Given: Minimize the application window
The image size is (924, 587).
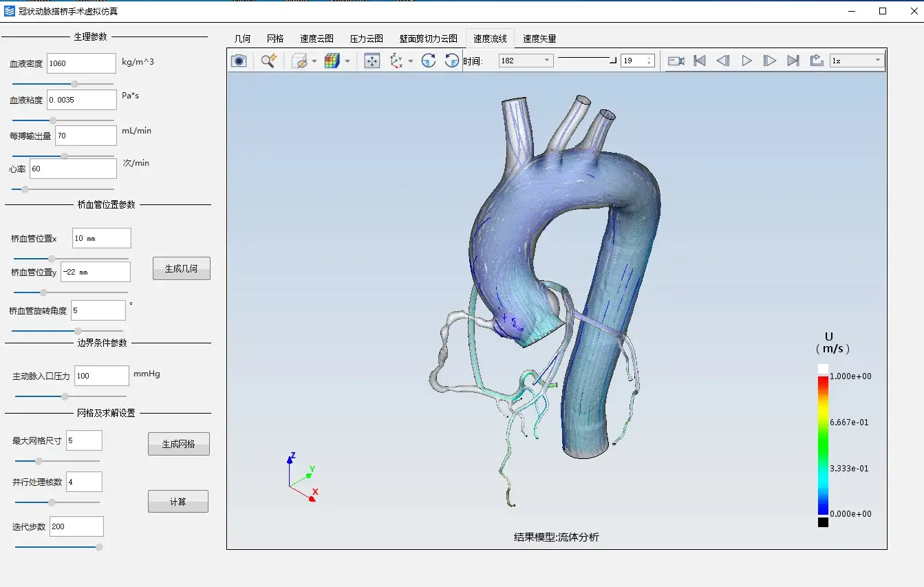Looking at the screenshot, I should 852,11.
